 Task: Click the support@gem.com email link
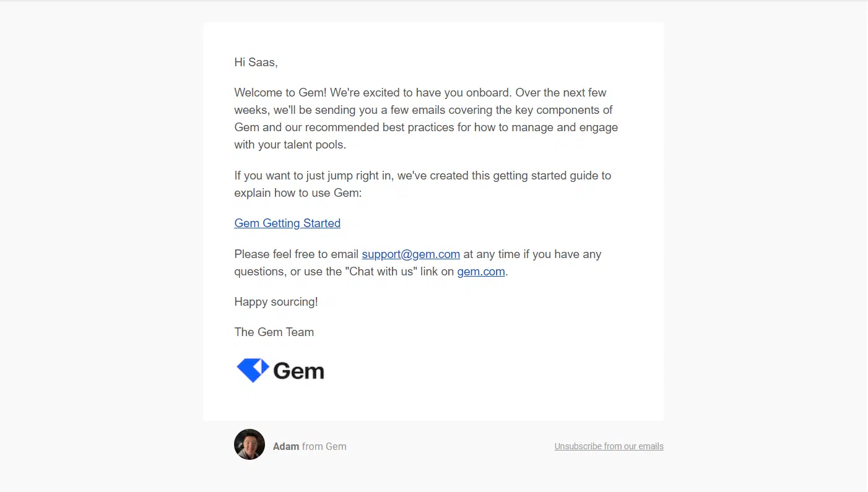pos(410,254)
